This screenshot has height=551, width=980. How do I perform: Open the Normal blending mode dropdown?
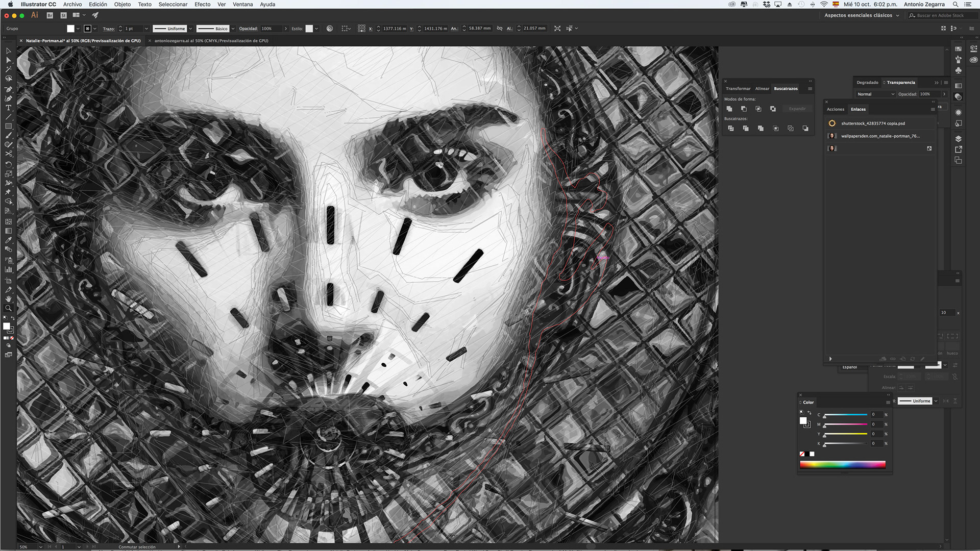875,94
